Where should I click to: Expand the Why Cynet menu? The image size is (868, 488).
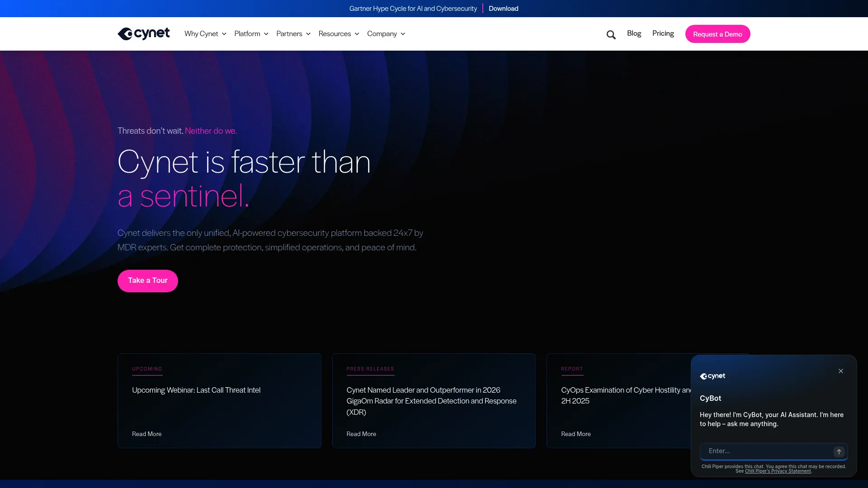(205, 34)
